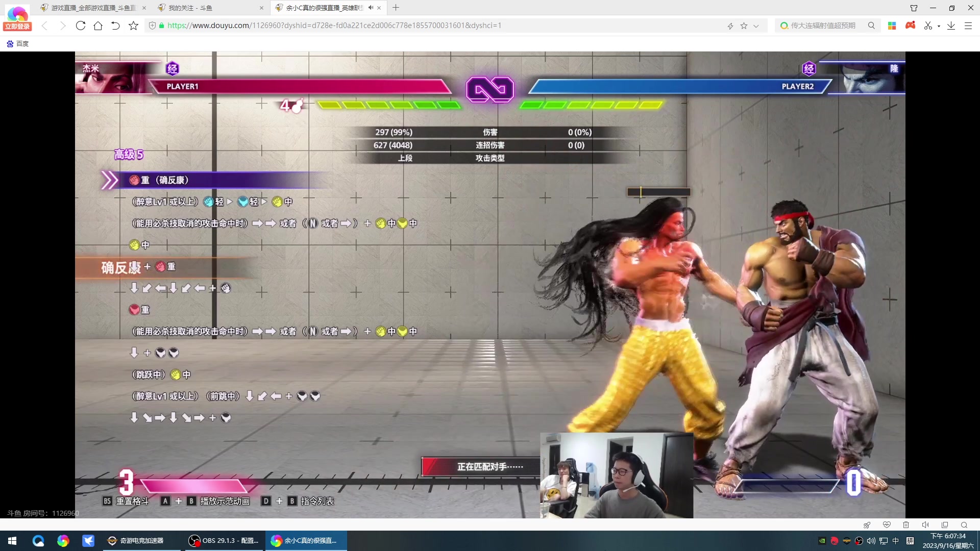
Task: Click the browser account avatar logo
Action: click(17, 13)
